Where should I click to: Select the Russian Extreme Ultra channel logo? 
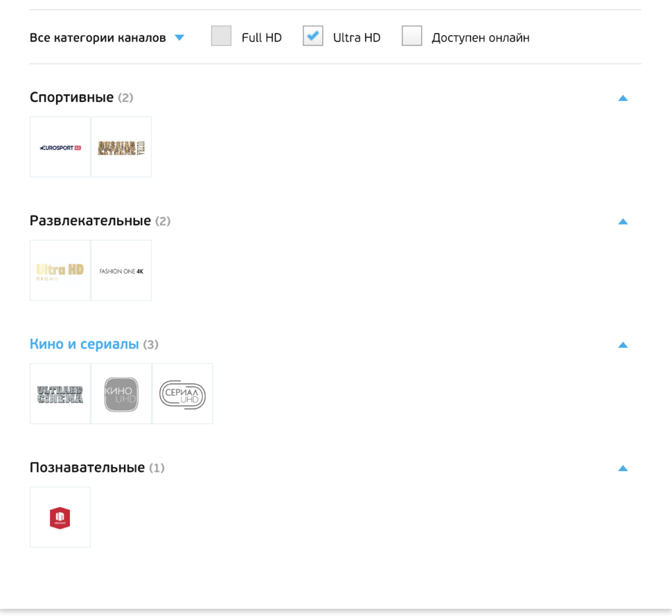(x=121, y=147)
